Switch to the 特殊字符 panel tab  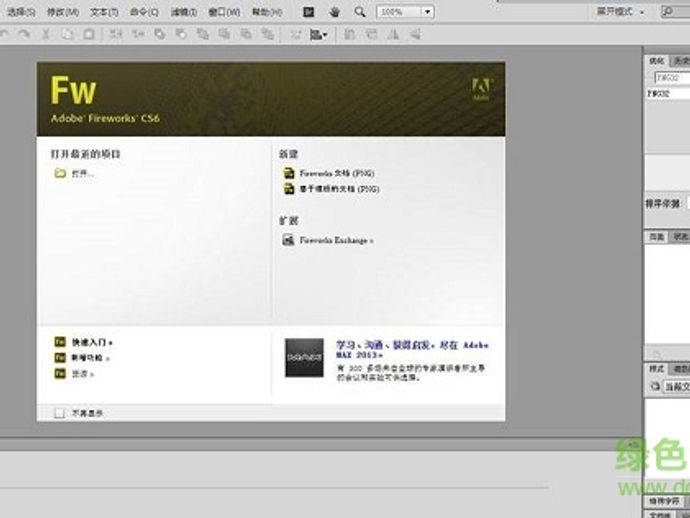coord(664,501)
